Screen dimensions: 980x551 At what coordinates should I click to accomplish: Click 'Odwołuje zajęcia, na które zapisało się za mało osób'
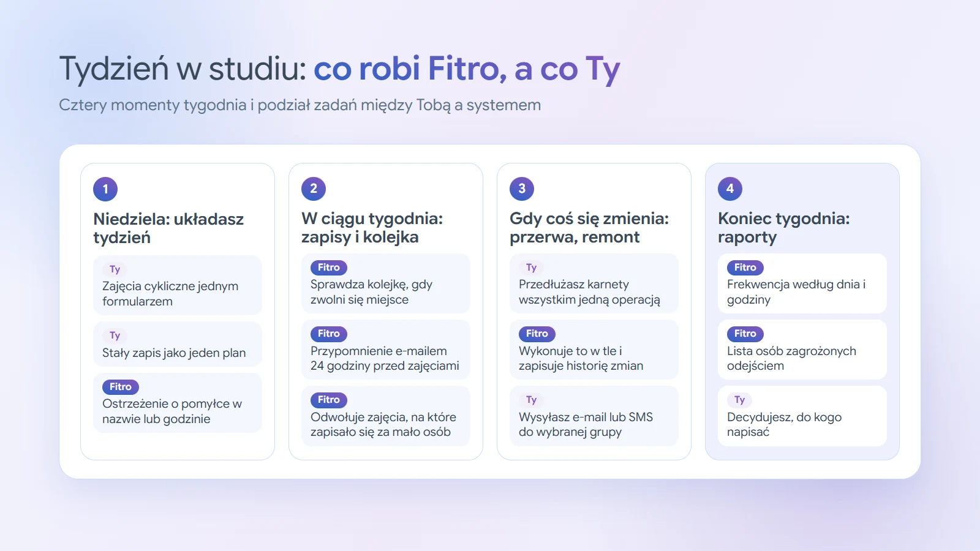pyautogui.click(x=383, y=424)
